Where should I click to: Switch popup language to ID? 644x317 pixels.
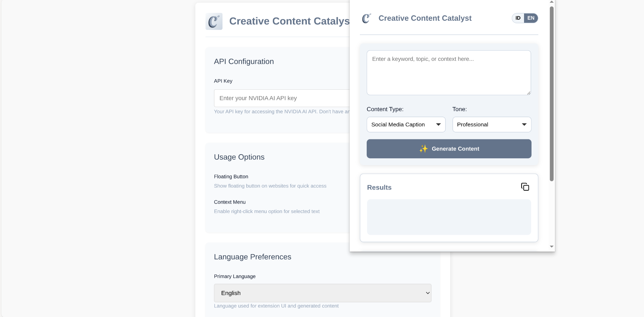pyautogui.click(x=517, y=18)
